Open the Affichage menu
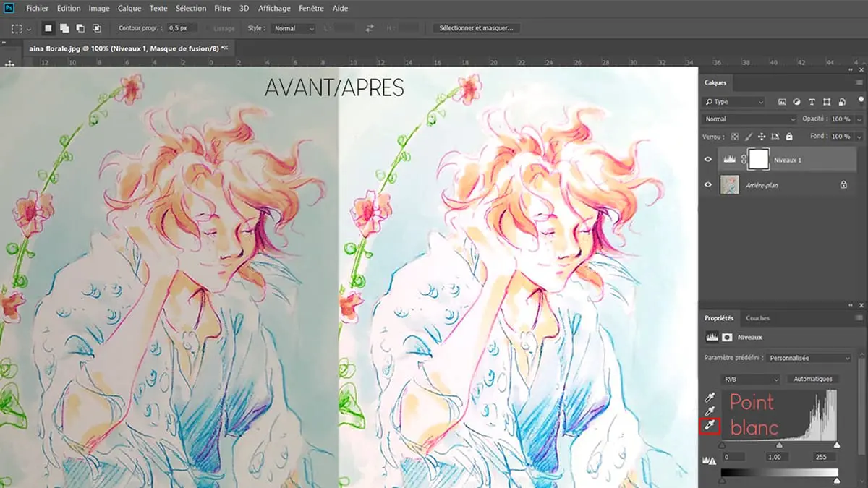868x488 pixels. [274, 8]
